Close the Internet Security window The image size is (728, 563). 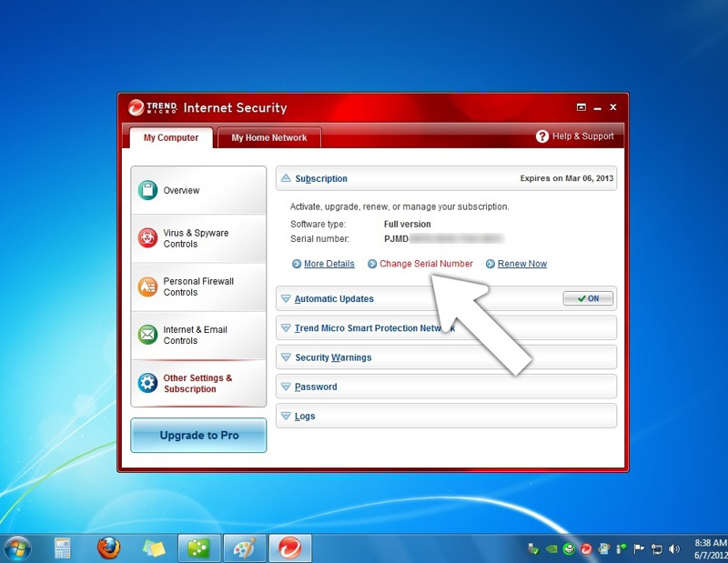point(612,107)
